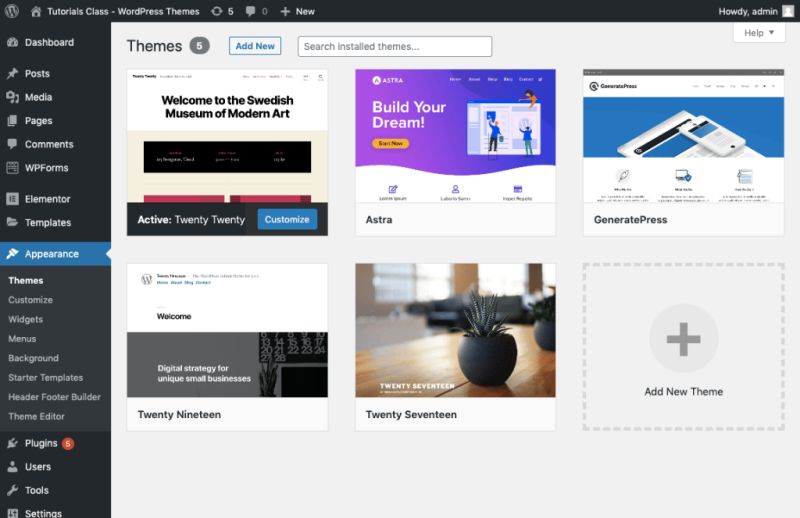This screenshot has height=518, width=800.
Task: Open Customize submenu link
Action: click(30, 300)
